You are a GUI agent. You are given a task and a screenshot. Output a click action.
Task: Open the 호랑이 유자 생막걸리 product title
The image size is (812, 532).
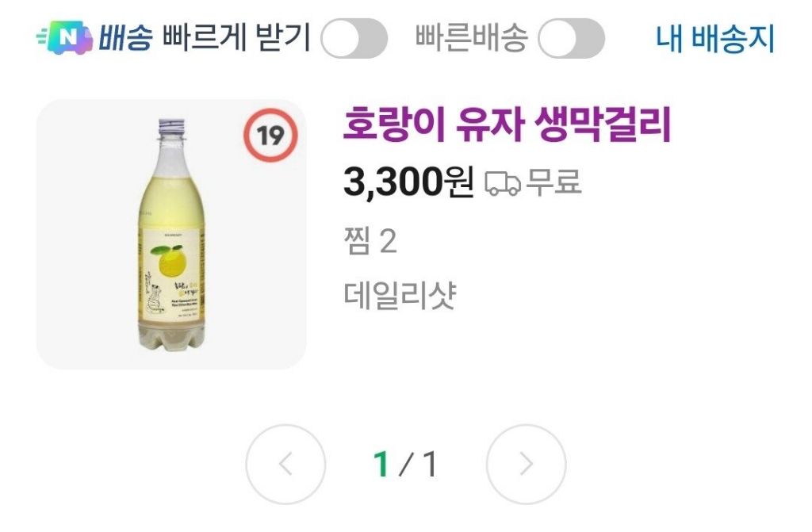click(507, 124)
